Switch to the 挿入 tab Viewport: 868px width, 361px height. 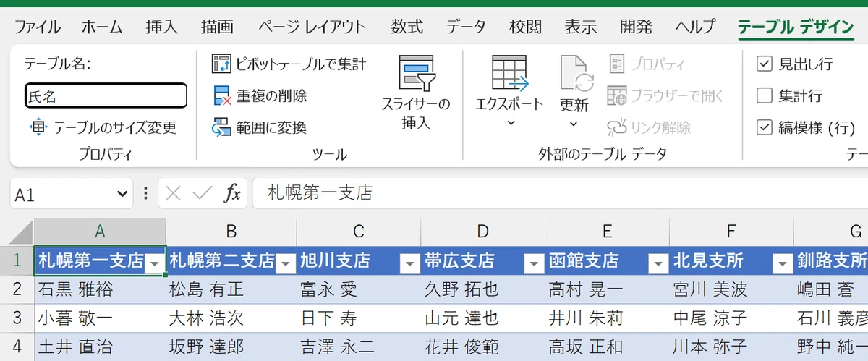point(161,27)
